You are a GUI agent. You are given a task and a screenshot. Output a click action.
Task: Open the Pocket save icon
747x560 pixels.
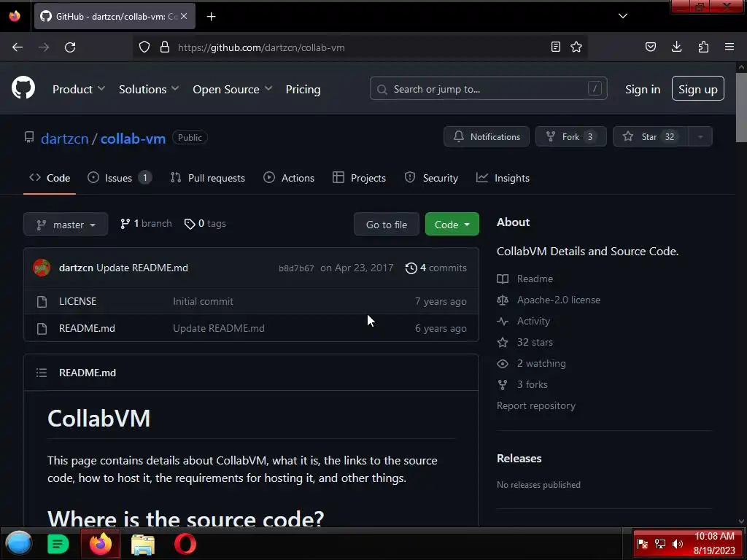click(651, 47)
